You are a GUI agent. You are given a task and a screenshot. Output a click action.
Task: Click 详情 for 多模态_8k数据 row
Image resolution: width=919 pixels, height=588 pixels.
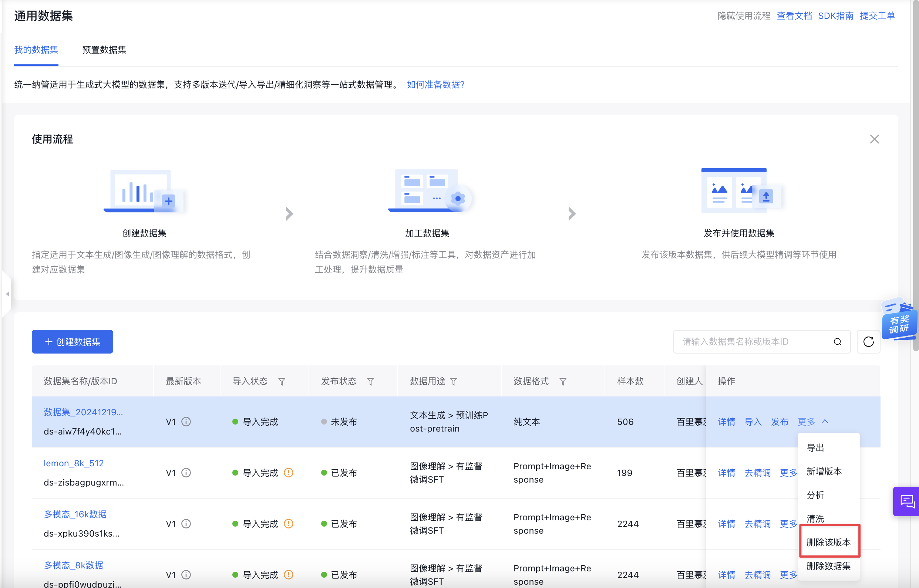[x=726, y=575]
